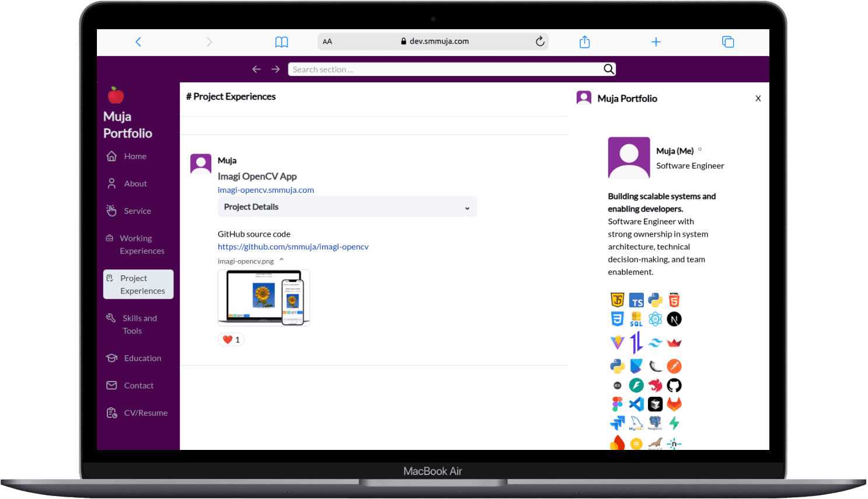Click the HTML5 icon in the skills panel
Viewport: 868px width, 499px height.
[x=674, y=300]
